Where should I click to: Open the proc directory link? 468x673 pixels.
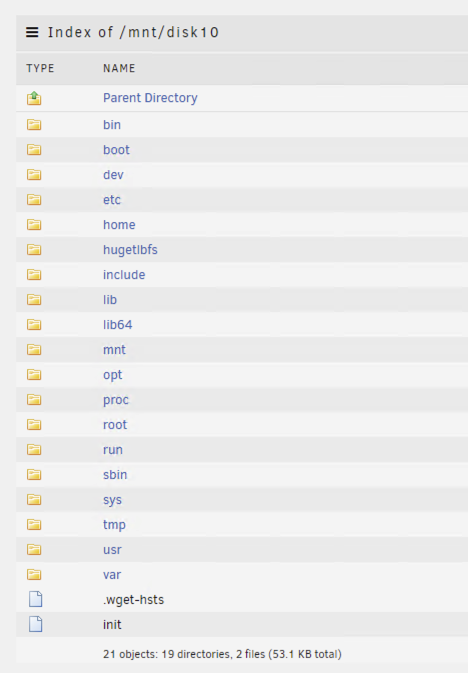pos(116,400)
